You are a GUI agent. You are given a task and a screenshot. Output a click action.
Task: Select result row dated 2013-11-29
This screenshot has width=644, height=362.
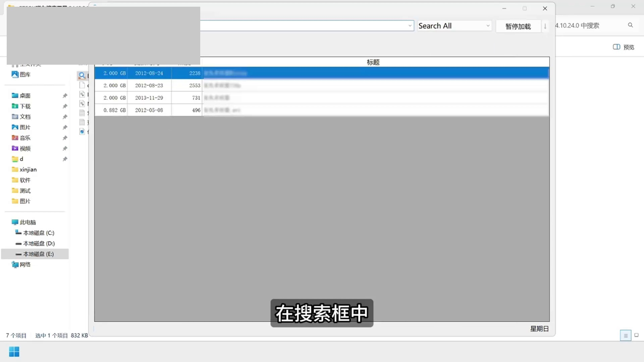[x=322, y=98]
